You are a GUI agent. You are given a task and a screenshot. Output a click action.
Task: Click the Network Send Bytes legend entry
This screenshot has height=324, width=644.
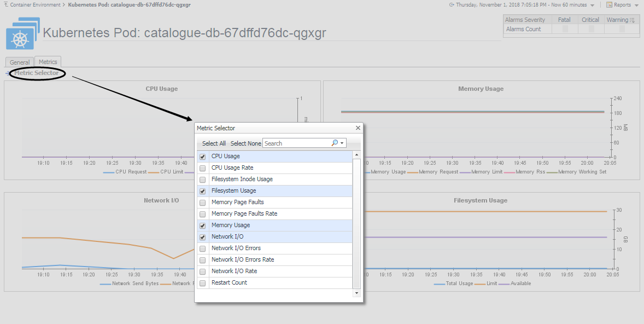(130, 283)
